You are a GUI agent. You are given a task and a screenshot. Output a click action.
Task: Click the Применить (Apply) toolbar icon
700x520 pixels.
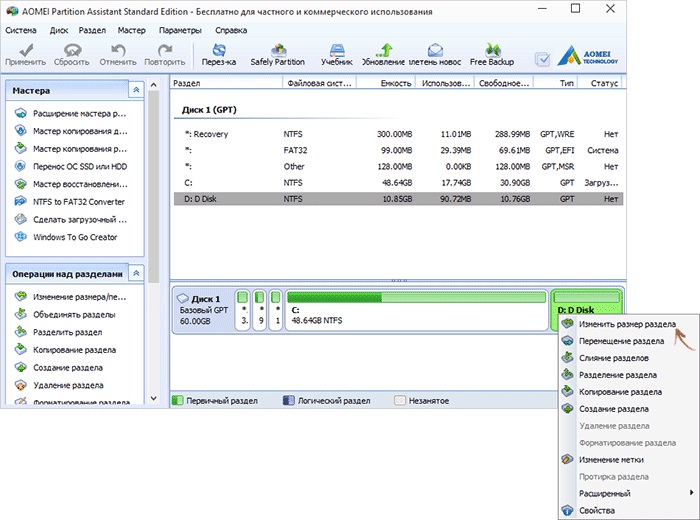[25, 55]
